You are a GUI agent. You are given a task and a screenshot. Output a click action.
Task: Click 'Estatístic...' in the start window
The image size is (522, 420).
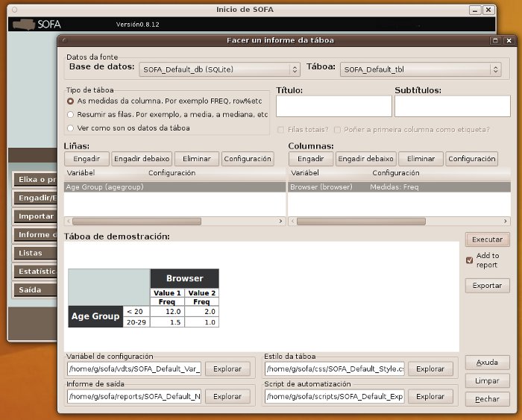tap(36, 272)
